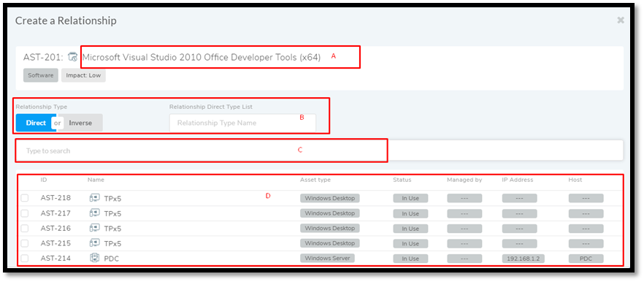
Task: Click Windows Desktop badge in AST-215 row
Action: pyautogui.click(x=330, y=243)
